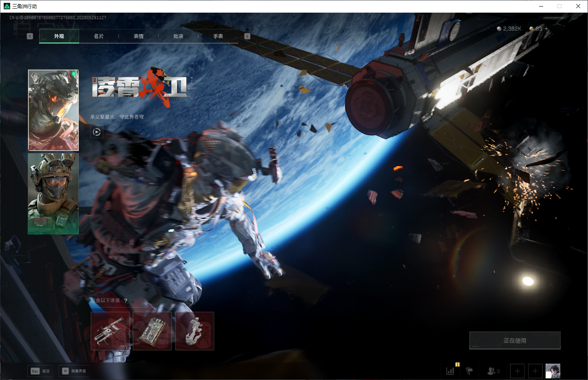Viewport: 588px width, 380px height.
Task: Click the 三角洲行动 title bar app icon
Action: (x=7, y=6)
